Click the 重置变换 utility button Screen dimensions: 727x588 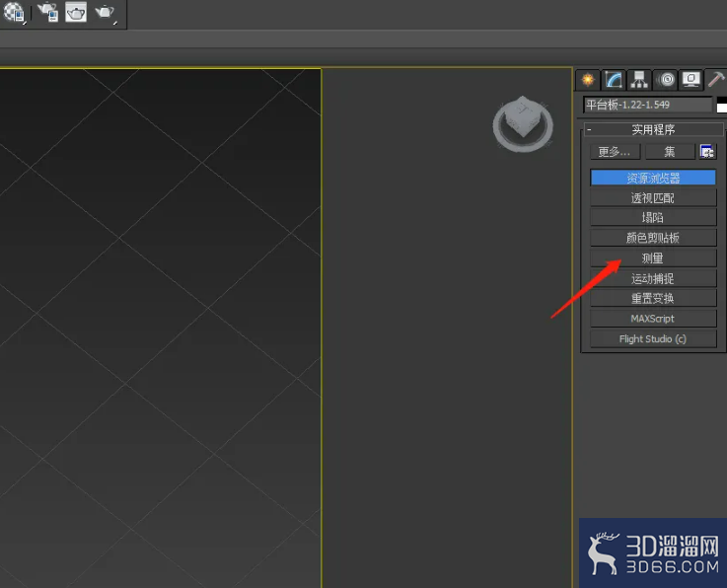click(653, 298)
